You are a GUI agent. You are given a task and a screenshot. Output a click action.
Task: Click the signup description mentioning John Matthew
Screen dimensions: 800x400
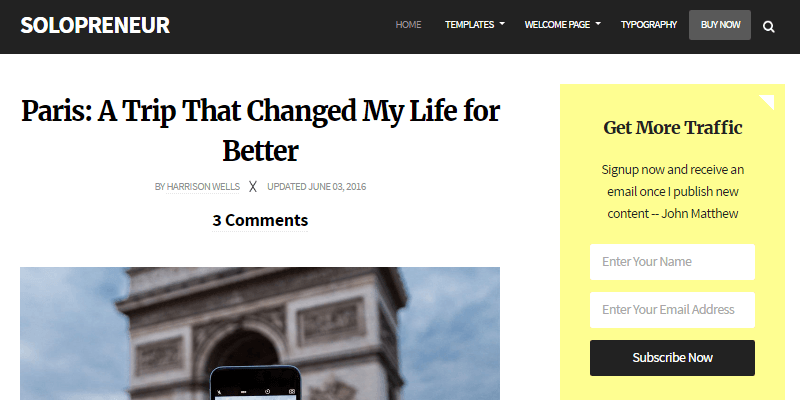[673, 191]
